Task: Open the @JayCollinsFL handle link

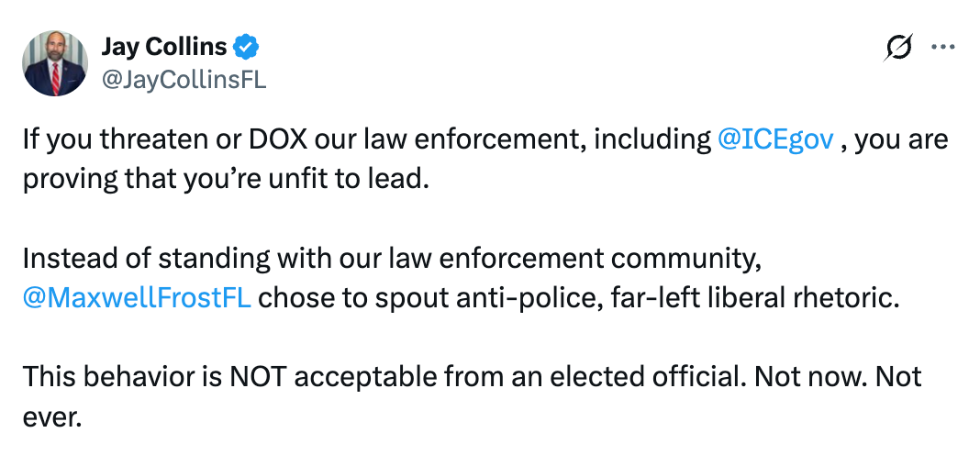Action: point(183,80)
